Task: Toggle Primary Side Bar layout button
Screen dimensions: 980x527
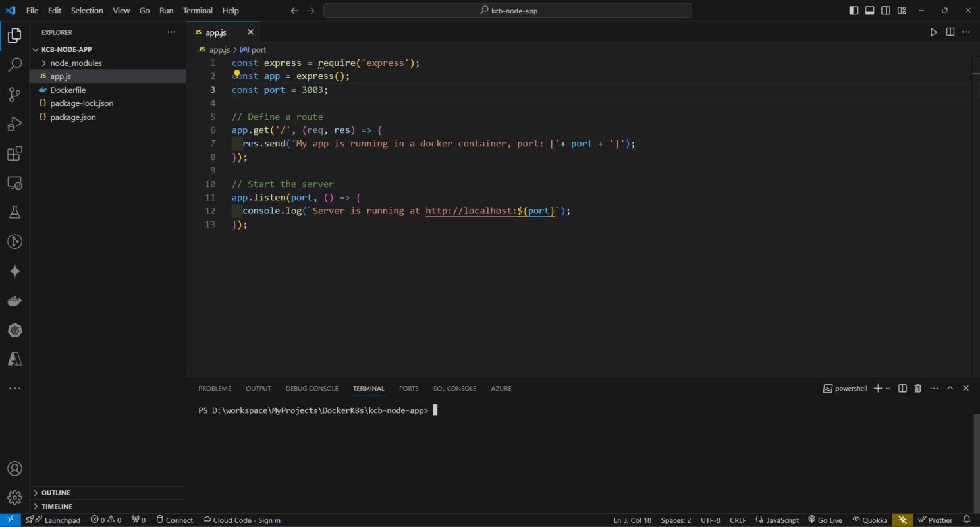Action: [854, 11]
